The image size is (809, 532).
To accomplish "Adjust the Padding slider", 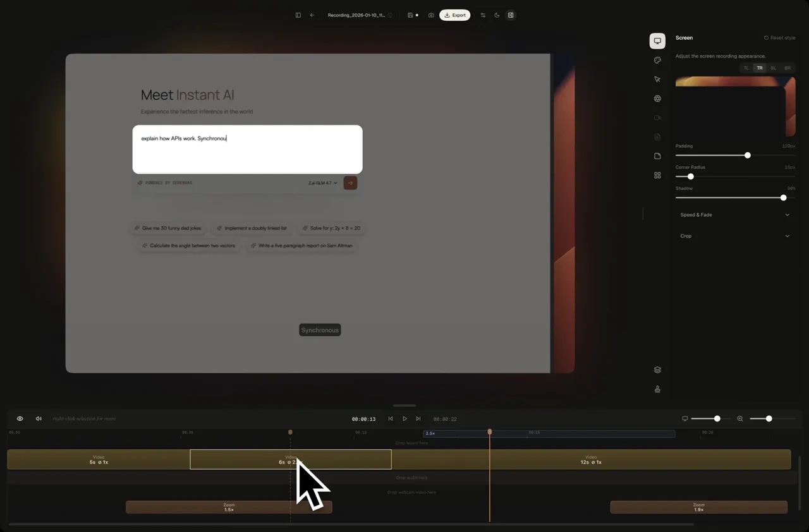I will coord(735,155).
